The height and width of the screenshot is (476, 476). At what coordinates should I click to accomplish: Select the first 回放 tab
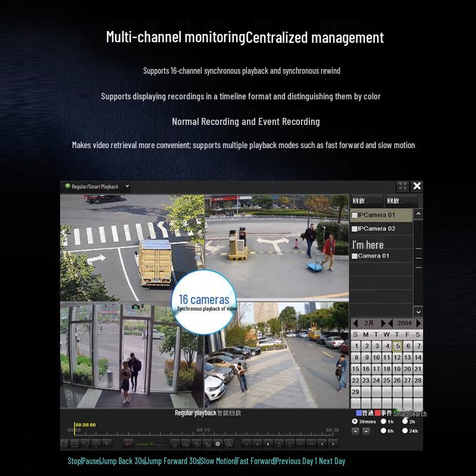pyautogui.click(x=366, y=201)
